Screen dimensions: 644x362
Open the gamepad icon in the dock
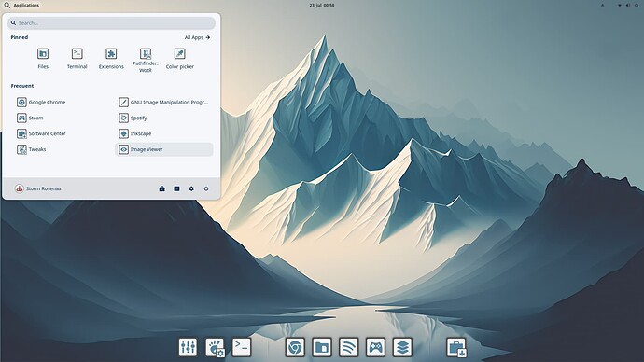pyautogui.click(x=376, y=347)
